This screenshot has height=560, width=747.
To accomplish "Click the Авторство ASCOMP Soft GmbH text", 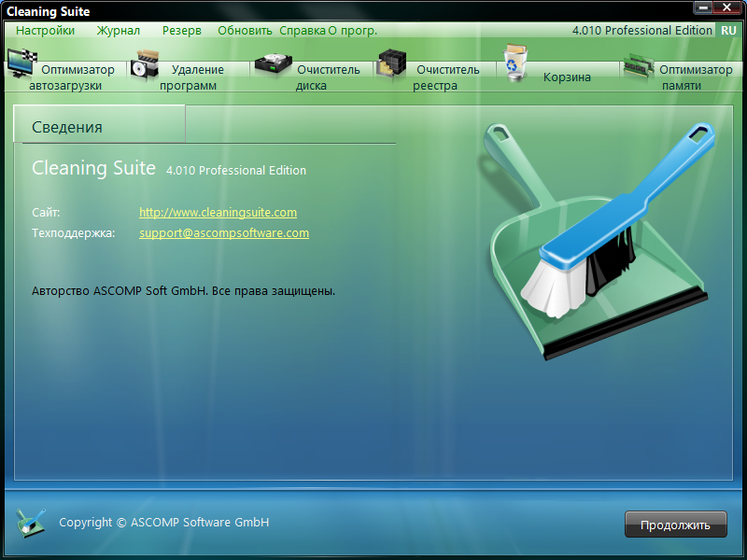I will point(183,290).
